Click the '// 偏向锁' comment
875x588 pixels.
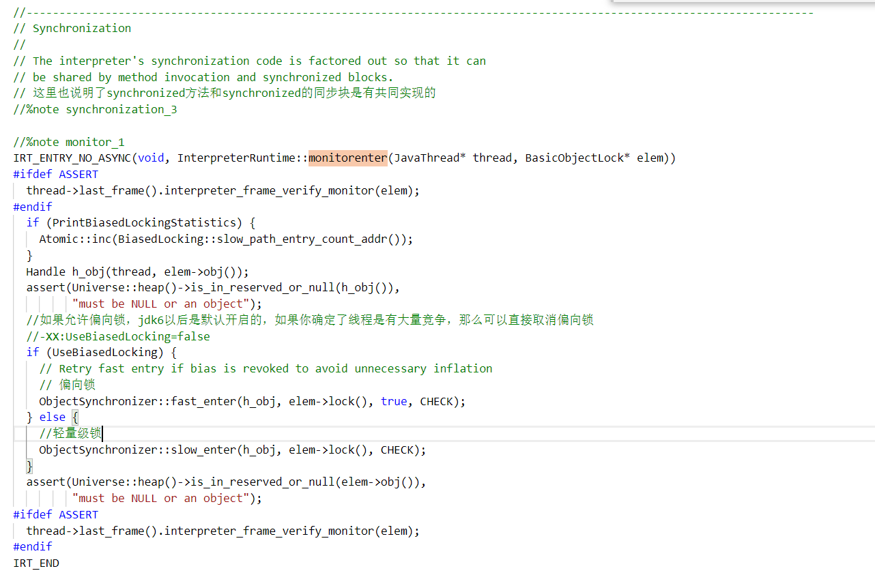coord(67,385)
